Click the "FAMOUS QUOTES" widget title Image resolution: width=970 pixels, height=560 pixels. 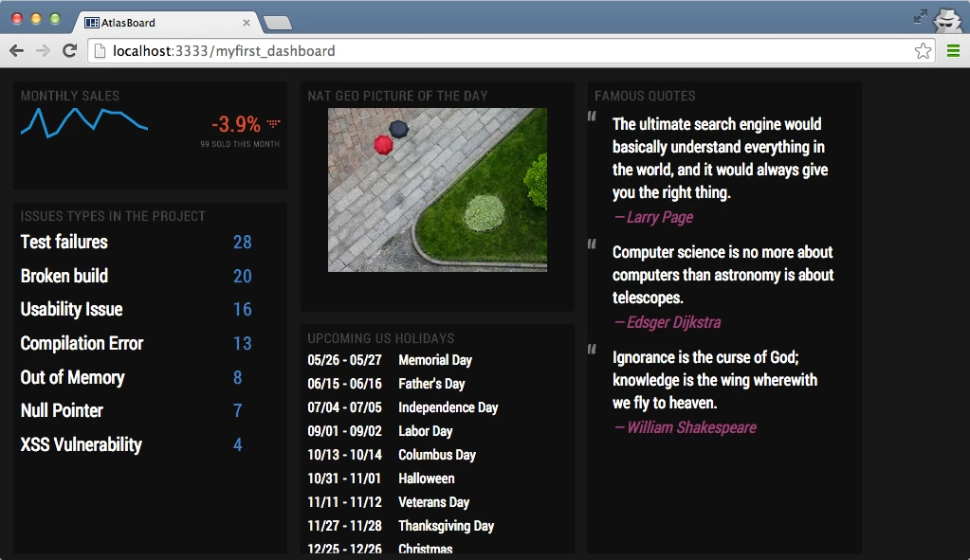(x=645, y=96)
